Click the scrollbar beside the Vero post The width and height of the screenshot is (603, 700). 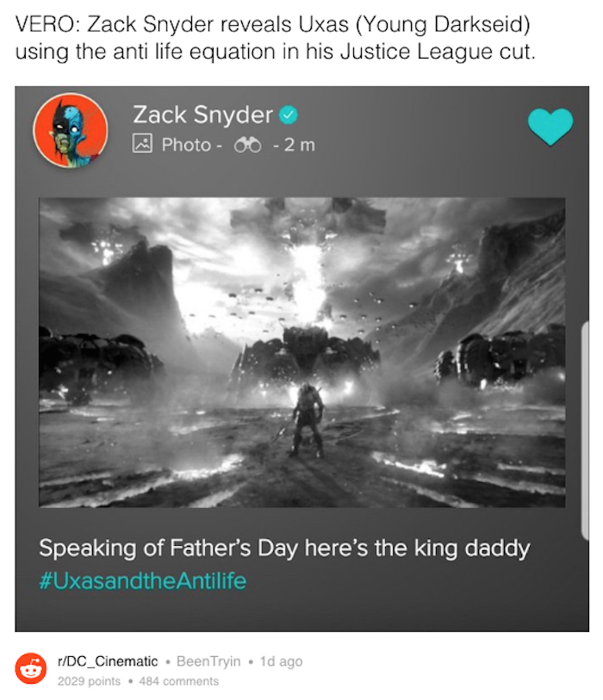(x=585, y=431)
